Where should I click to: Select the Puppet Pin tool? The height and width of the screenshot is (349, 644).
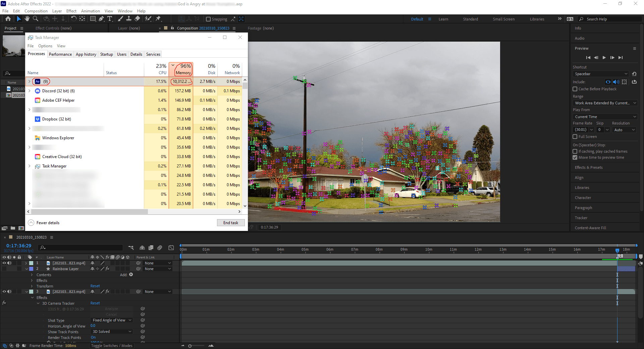(158, 19)
